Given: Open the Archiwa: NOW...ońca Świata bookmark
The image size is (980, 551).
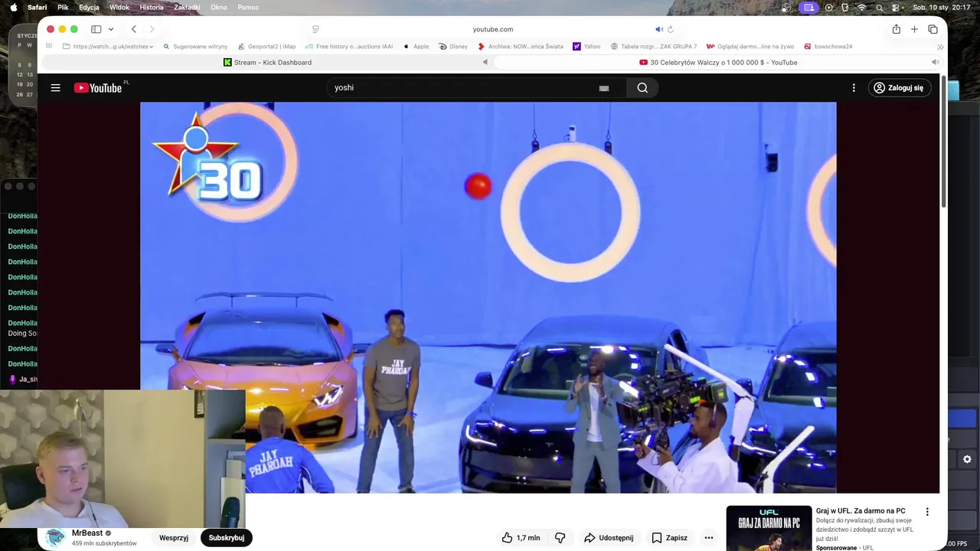Looking at the screenshot, I should 521,47.
